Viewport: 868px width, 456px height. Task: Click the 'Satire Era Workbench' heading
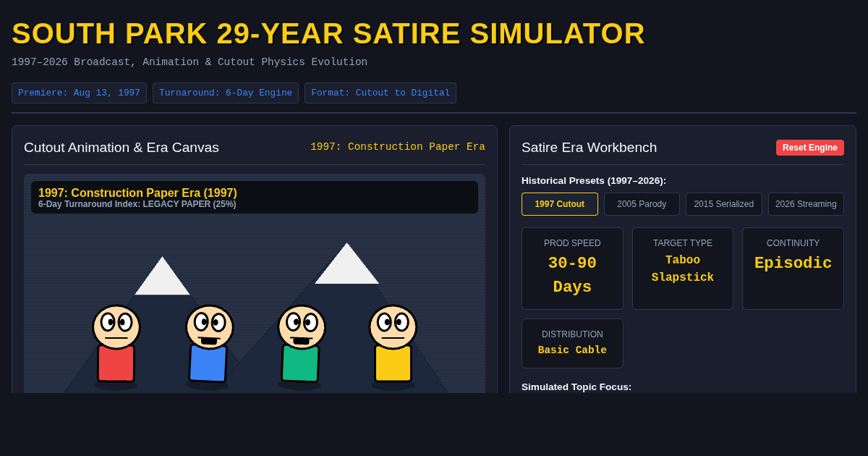pos(590,148)
